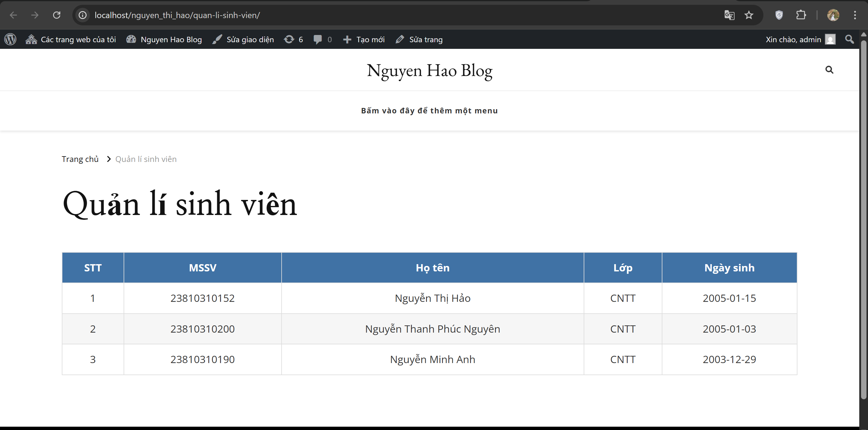This screenshot has height=430, width=868.
Task: Click the admin bar search magnifier
Action: (850, 40)
